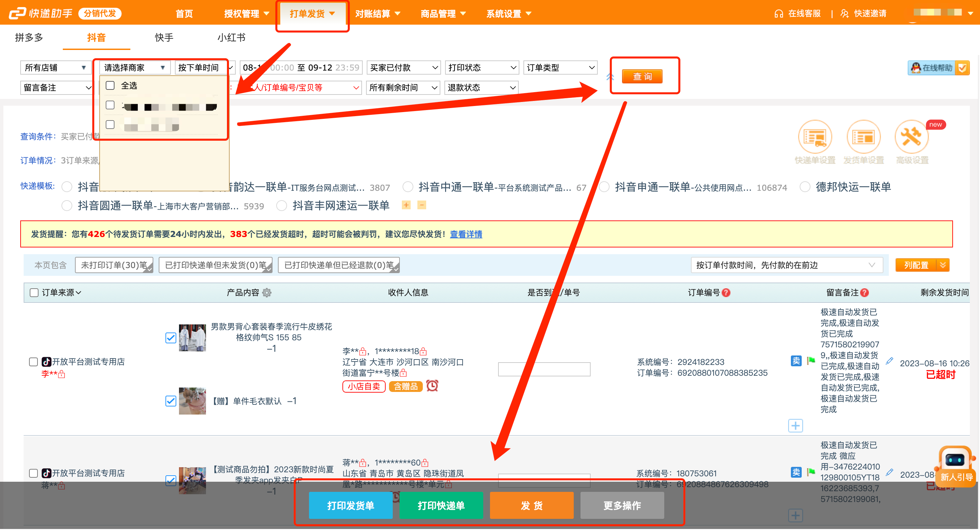Click green flag in order 180753061
This screenshot has height=530, width=980.
click(x=811, y=472)
